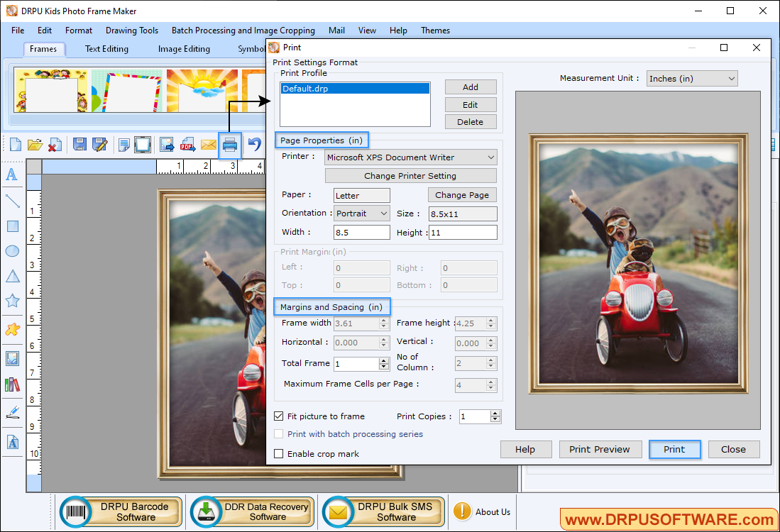This screenshot has height=532, width=780.
Task: Switch to the Text Editing tab
Action: click(106, 48)
